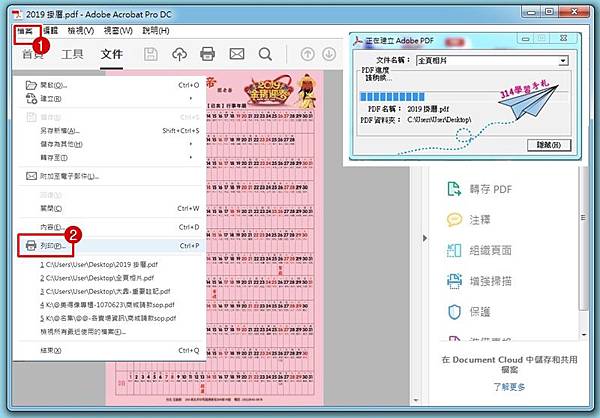Open the 說明(H) menu
The image size is (600, 418).
pyautogui.click(x=156, y=31)
